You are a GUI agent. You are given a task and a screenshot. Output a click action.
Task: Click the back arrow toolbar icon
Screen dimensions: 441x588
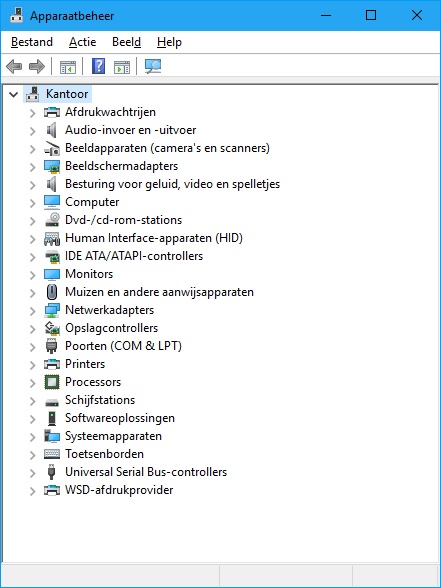tap(14, 67)
